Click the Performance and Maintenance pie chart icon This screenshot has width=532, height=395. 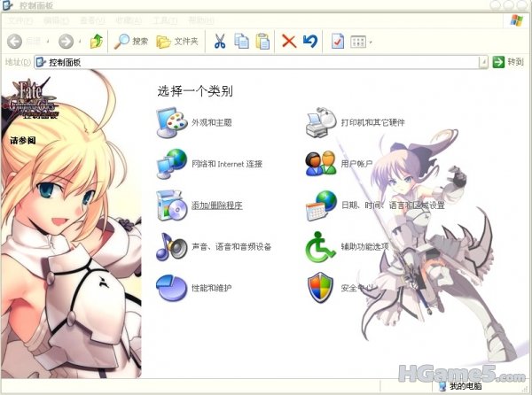click(168, 288)
